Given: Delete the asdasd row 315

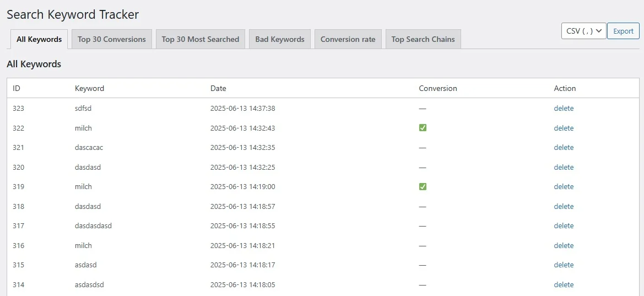Looking at the screenshot, I should (564, 265).
